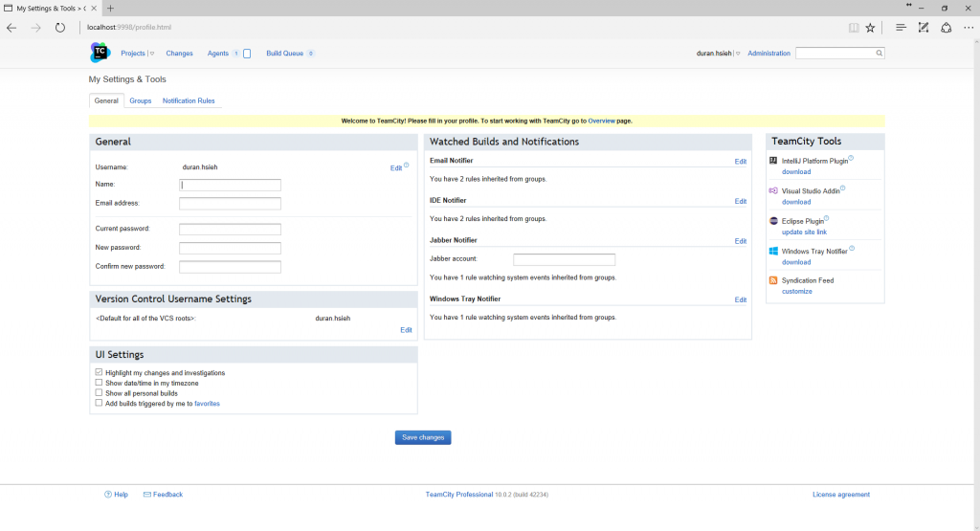Toggle Highlight my changes and investigations checkbox
Screen dimensions: 980x531
(x=99, y=372)
